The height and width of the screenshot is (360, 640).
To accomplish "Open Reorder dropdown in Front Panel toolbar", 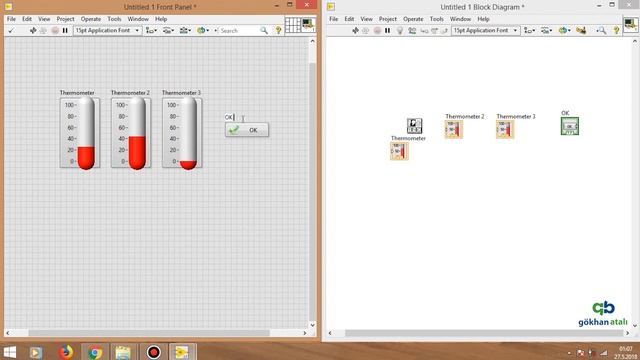I will click(x=202, y=31).
